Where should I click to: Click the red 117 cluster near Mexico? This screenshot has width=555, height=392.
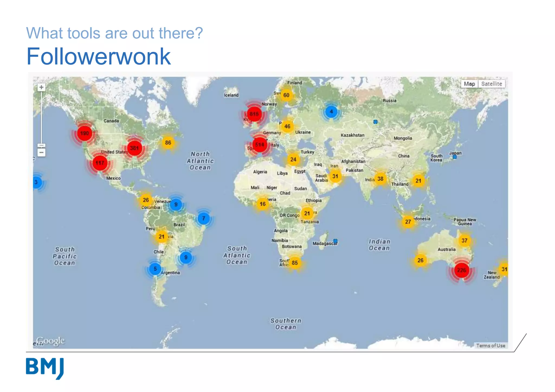click(x=100, y=163)
